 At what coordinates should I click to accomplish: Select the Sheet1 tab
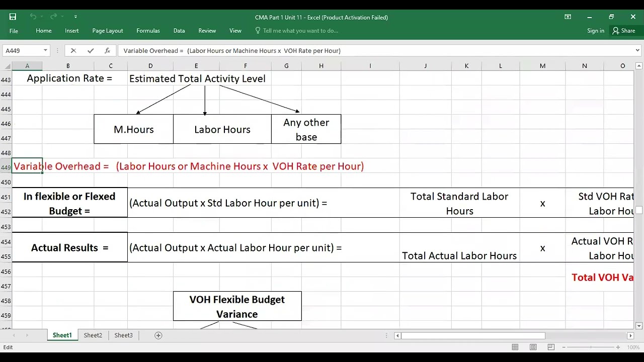click(x=62, y=335)
